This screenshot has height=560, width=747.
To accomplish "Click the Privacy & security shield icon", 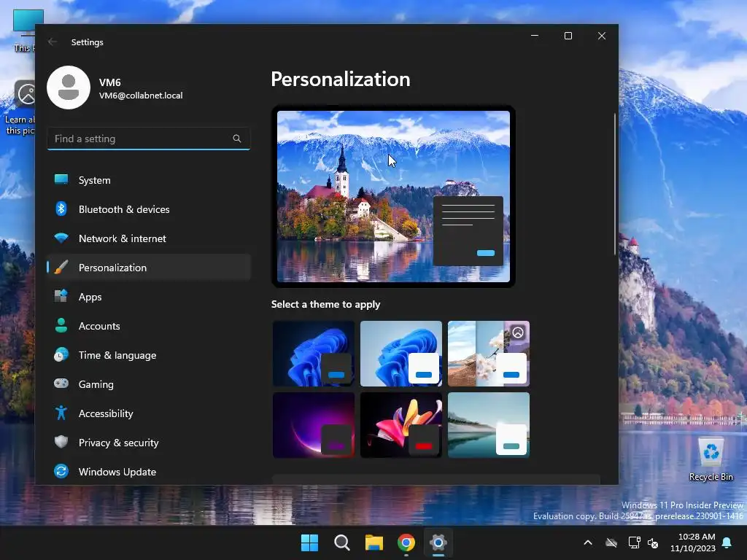I will [61, 442].
